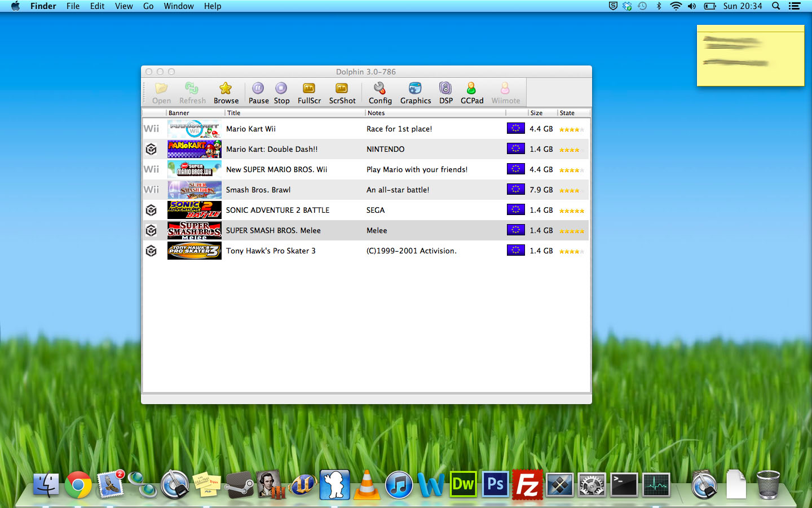Click the "Race for 1st place!" note
This screenshot has width=812, height=508.
(399, 129)
